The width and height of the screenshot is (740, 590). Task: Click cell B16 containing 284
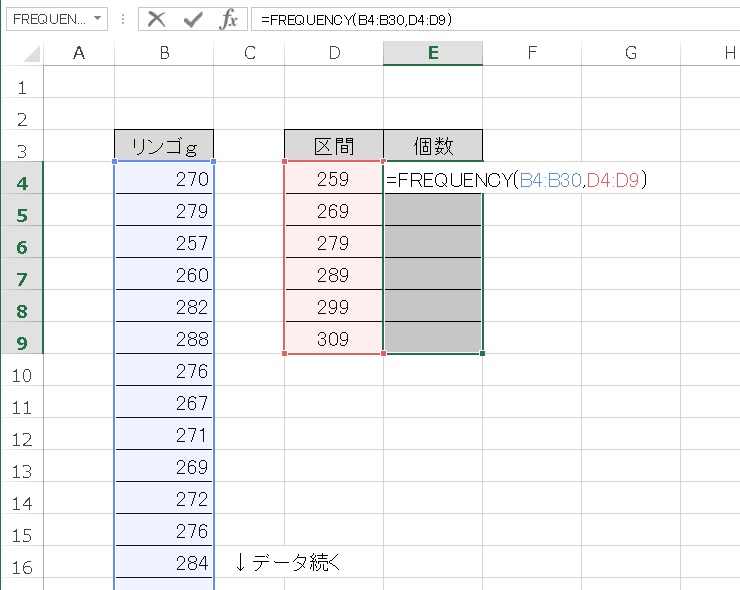point(164,562)
